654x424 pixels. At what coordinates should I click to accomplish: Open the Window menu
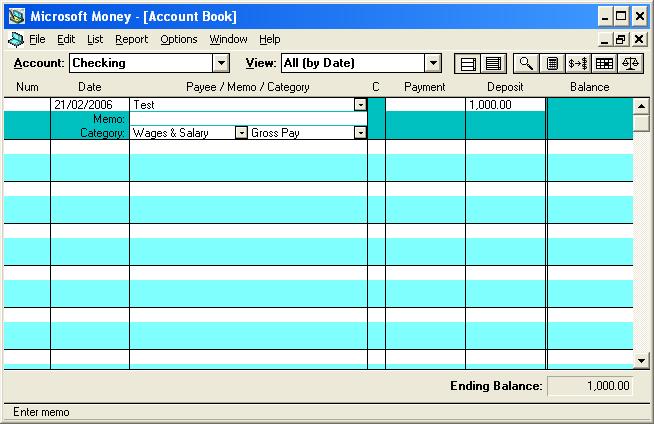coord(228,39)
